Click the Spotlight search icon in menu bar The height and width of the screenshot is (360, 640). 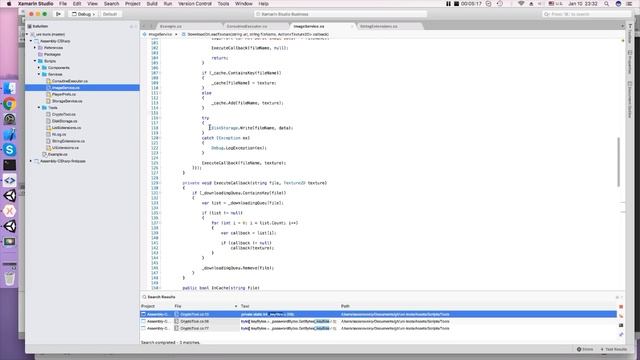(607, 4)
